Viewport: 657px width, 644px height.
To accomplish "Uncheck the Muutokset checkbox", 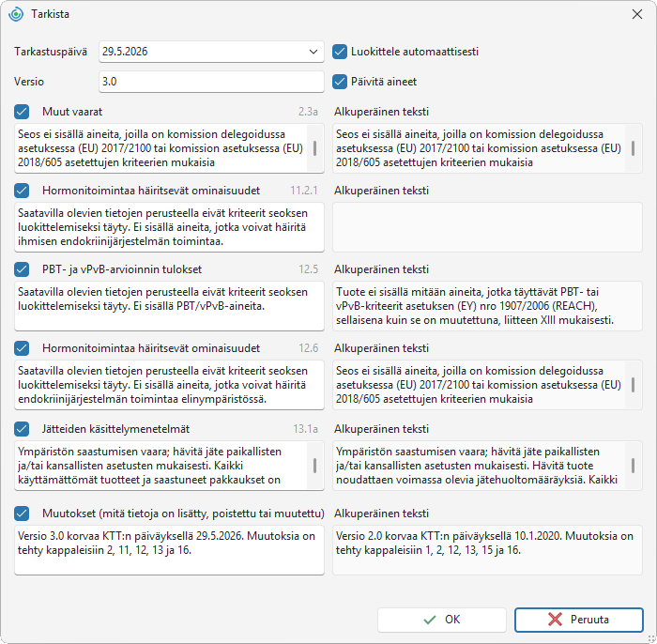I will click(x=22, y=514).
